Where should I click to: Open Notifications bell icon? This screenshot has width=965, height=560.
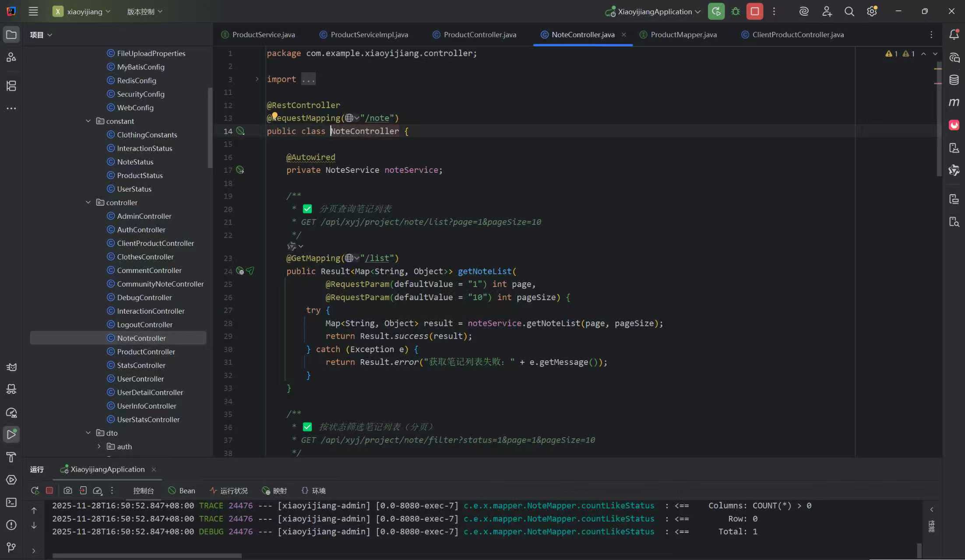click(x=954, y=35)
